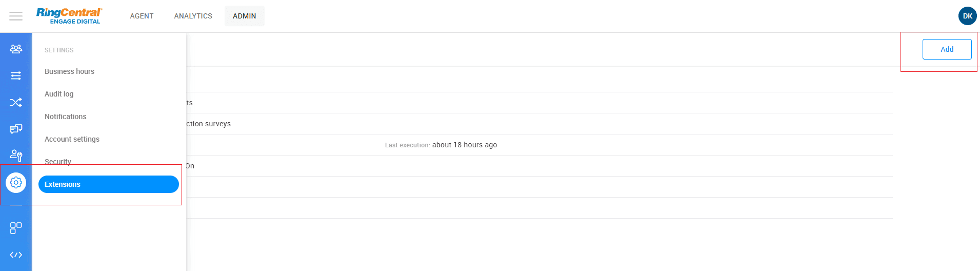The width and height of the screenshot is (980, 271).
Task: Click the RingCentral Engage Digital logo
Action: click(69, 16)
